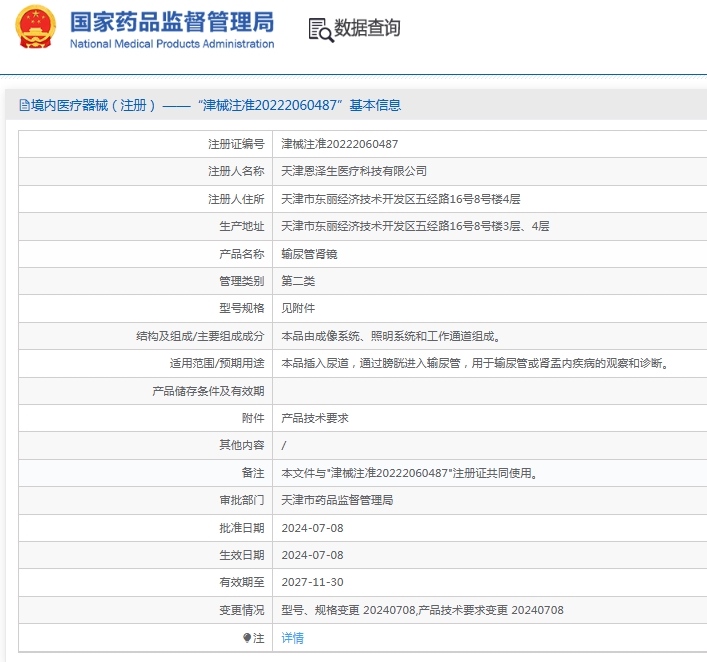
Task: Click the data query magnifier icon
Action: [x=321, y=30]
